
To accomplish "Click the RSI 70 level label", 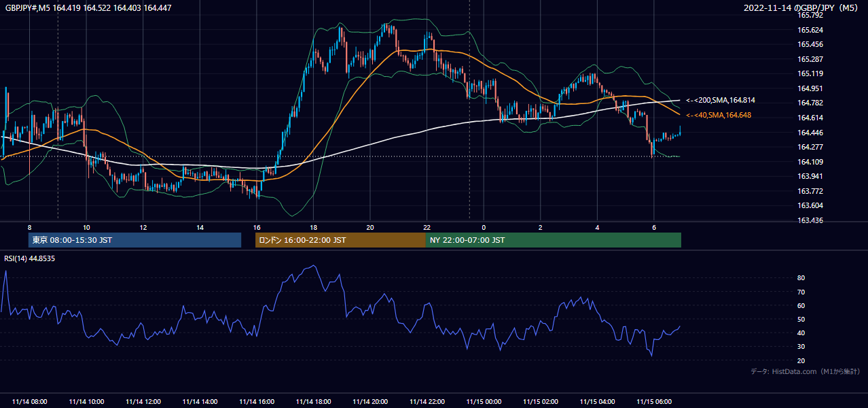I will coord(801,292).
